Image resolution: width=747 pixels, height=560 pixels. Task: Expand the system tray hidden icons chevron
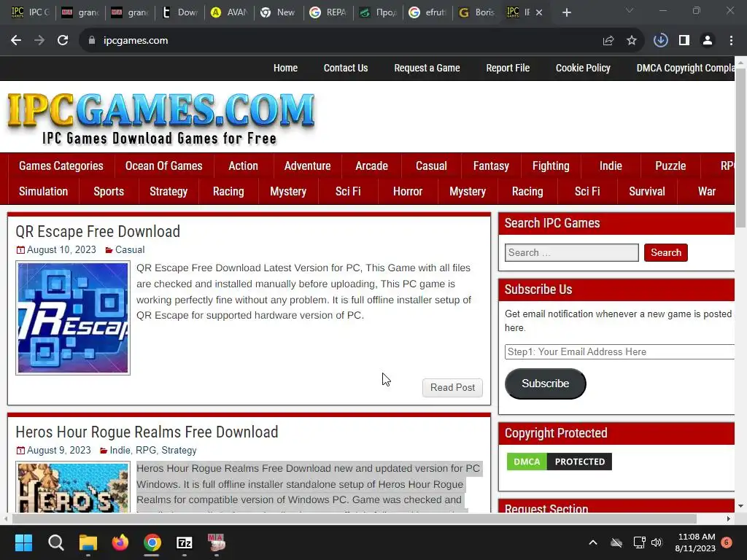point(593,542)
